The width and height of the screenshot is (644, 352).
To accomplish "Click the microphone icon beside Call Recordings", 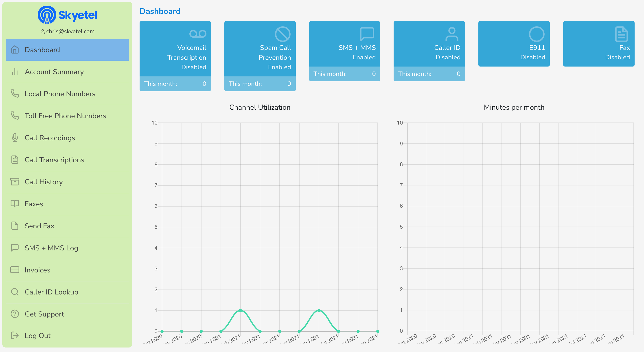I will tap(15, 138).
